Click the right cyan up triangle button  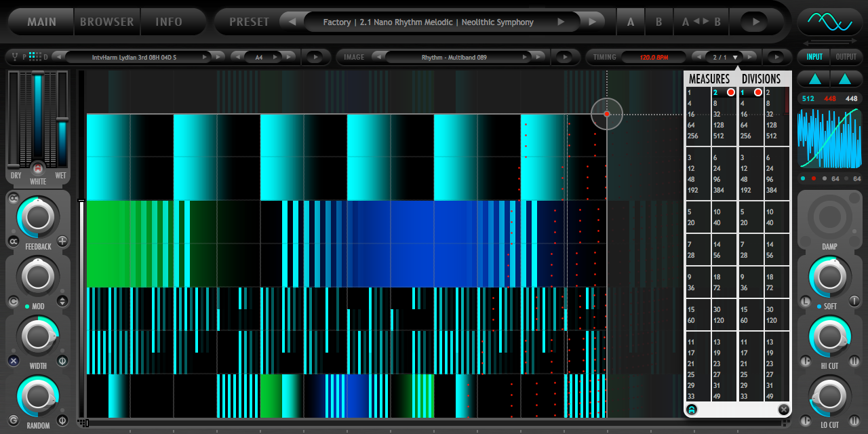tap(846, 79)
